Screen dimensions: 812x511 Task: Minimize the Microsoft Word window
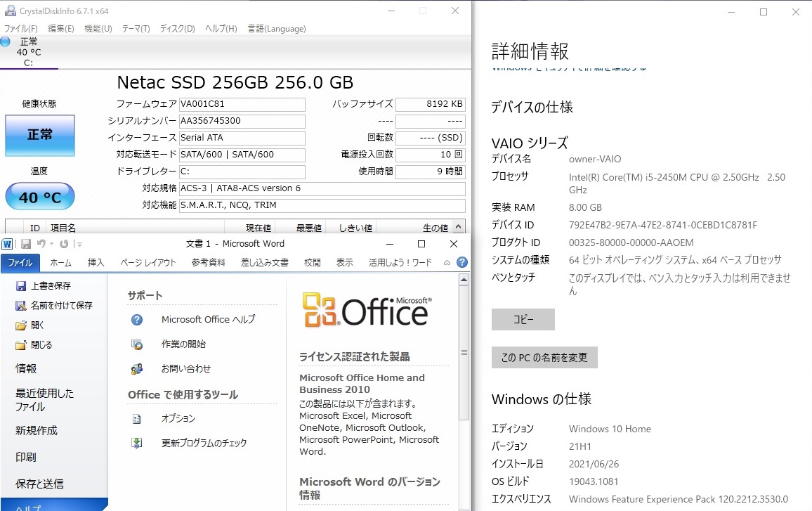point(390,244)
